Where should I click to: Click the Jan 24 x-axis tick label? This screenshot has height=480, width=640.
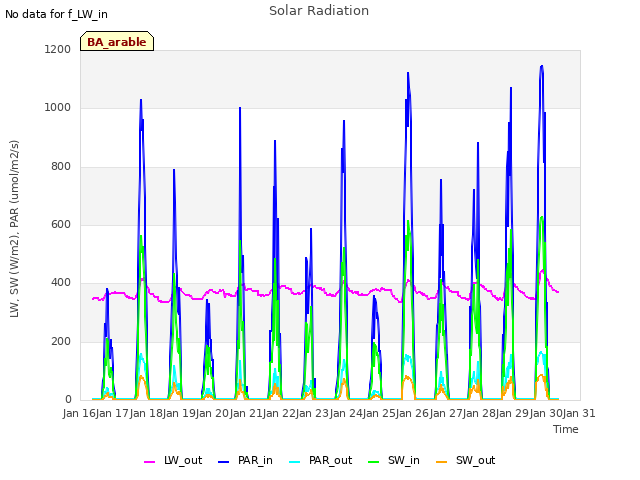click(x=346, y=413)
